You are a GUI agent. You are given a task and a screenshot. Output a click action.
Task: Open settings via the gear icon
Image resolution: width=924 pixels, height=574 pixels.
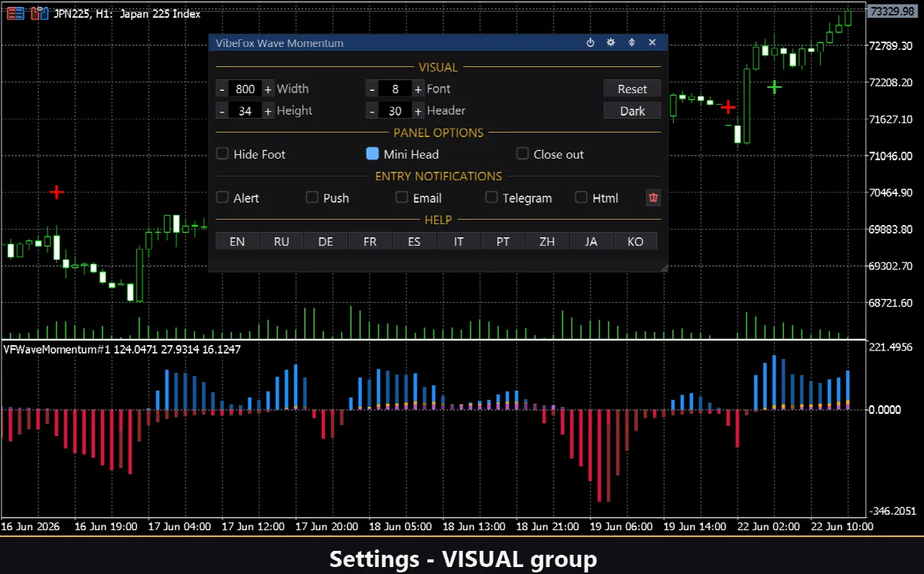[611, 43]
